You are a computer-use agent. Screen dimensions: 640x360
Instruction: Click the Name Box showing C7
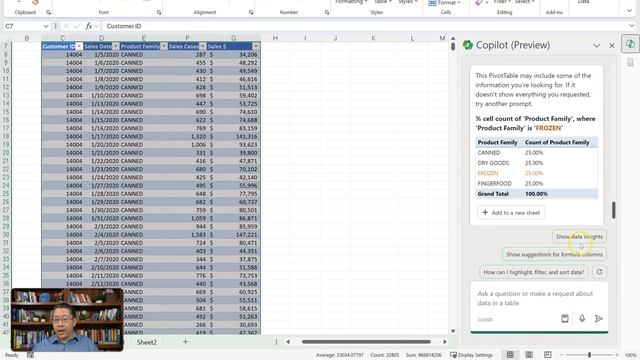point(22,26)
